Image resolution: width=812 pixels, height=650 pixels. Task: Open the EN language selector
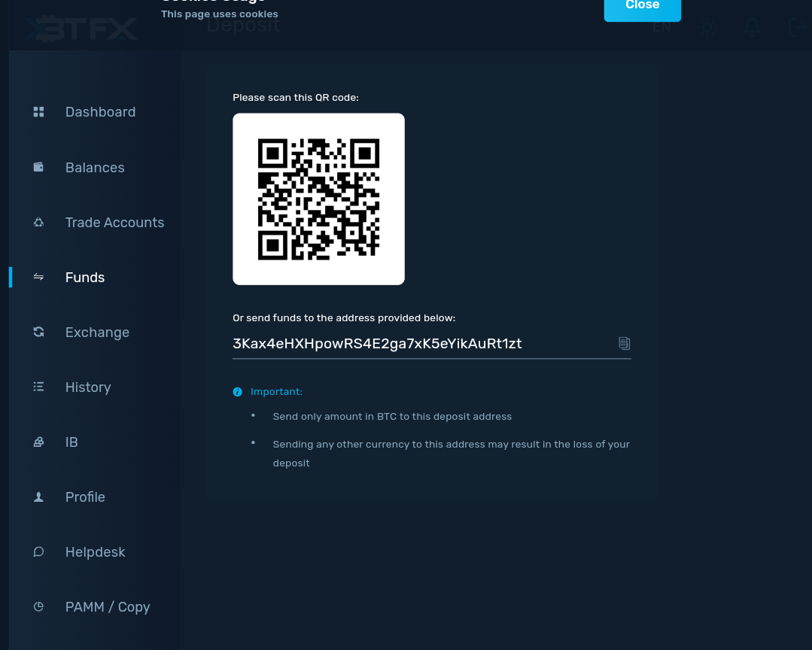pos(661,27)
